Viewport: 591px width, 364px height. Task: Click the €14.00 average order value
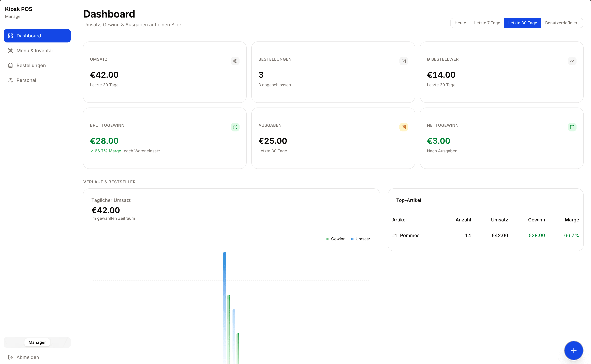pos(441,75)
